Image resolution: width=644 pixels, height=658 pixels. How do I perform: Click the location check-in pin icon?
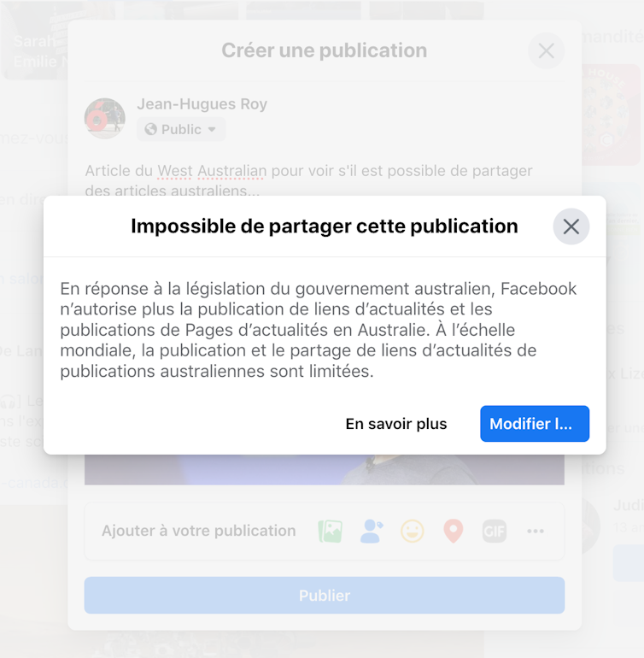454,531
